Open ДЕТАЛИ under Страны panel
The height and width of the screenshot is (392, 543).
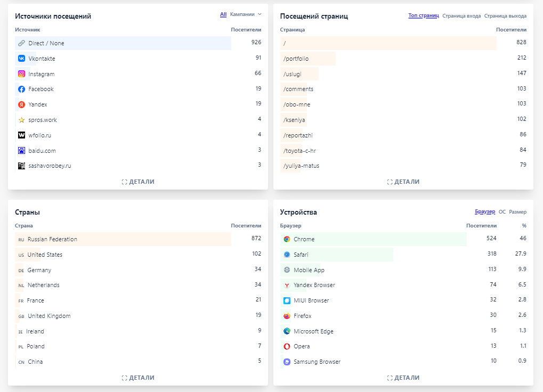coord(138,378)
